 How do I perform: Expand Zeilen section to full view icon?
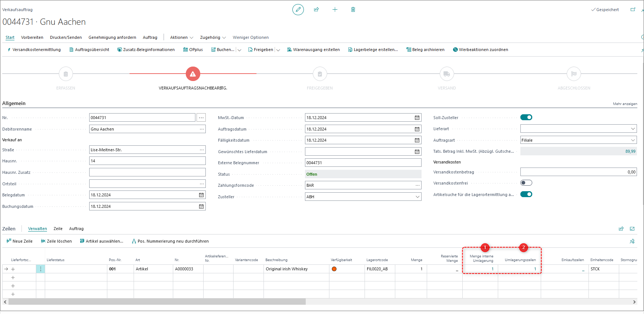pos(632,229)
